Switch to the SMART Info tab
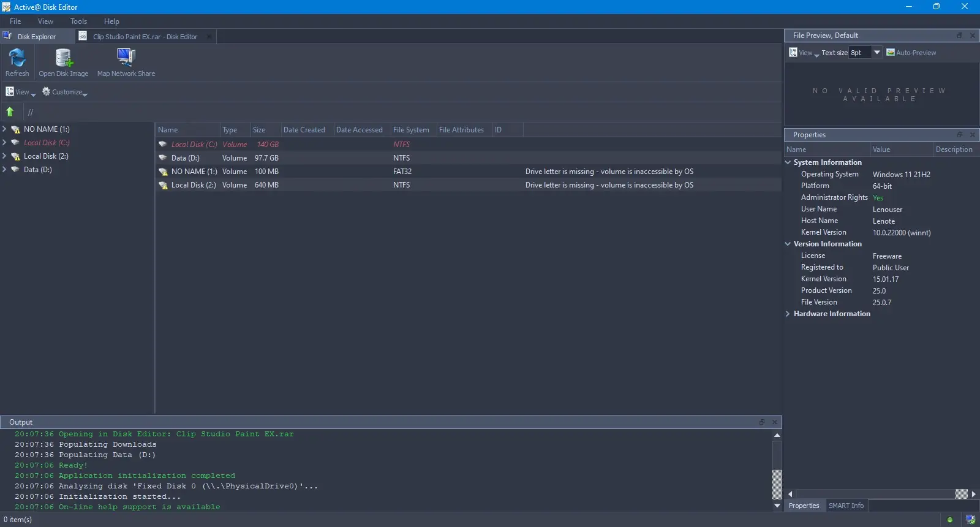The height and width of the screenshot is (527, 980). tap(846, 506)
